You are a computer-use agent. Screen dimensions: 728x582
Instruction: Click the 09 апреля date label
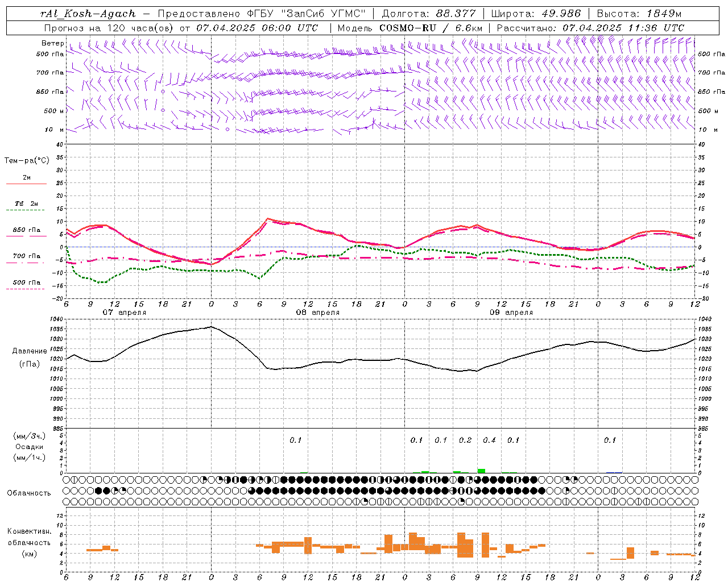click(511, 313)
